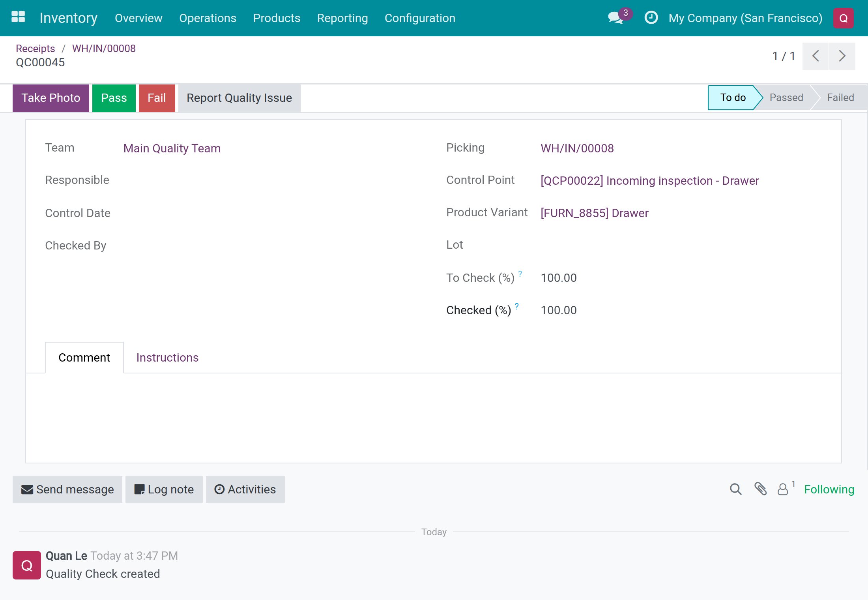Expand the Reporting menu
The height and width of the screenshot is (600, 868).
pos(342,18)
